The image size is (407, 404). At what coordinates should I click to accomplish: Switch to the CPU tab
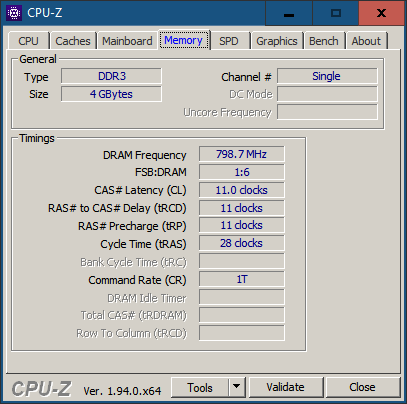pos(28,41)
